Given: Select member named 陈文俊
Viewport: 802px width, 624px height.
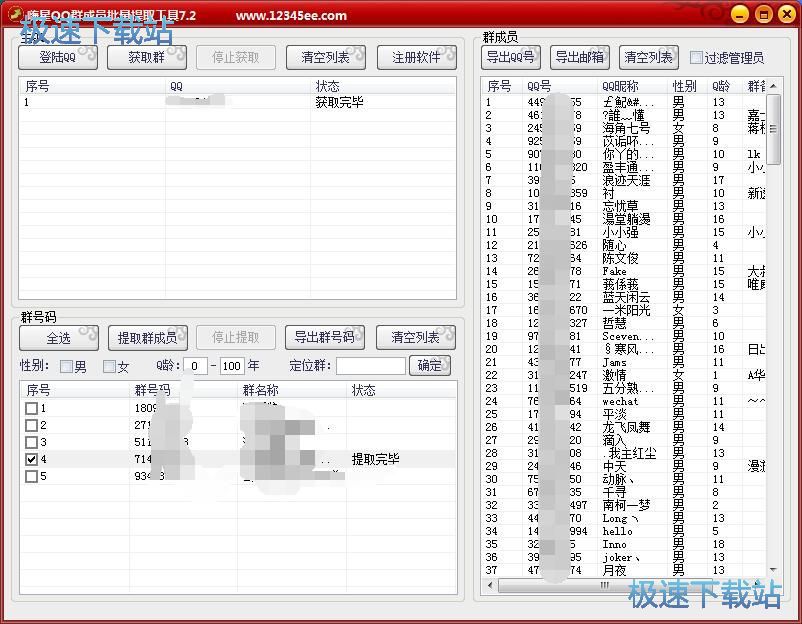Looking at the screenshot, I should click(x=620, y=258).
